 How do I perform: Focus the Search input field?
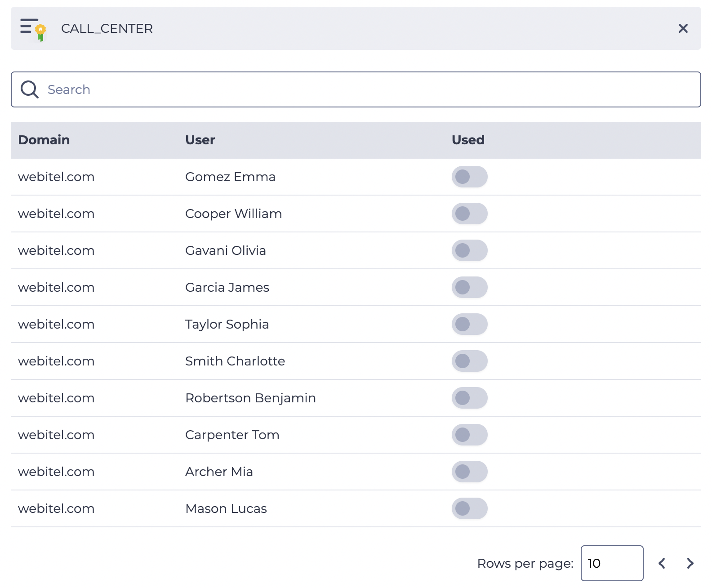[x=356, y=89]
